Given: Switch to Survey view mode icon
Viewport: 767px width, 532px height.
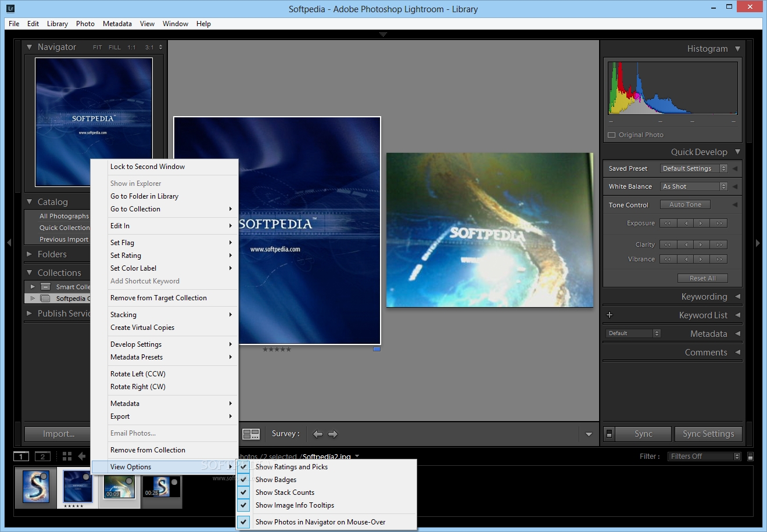Looking at the screenshot, I should 251,434.
